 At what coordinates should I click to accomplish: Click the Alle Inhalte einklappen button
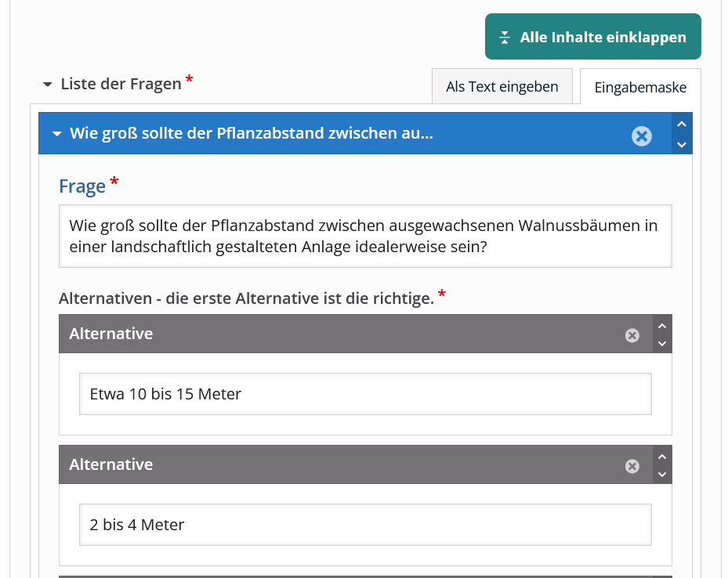[592, 37]
